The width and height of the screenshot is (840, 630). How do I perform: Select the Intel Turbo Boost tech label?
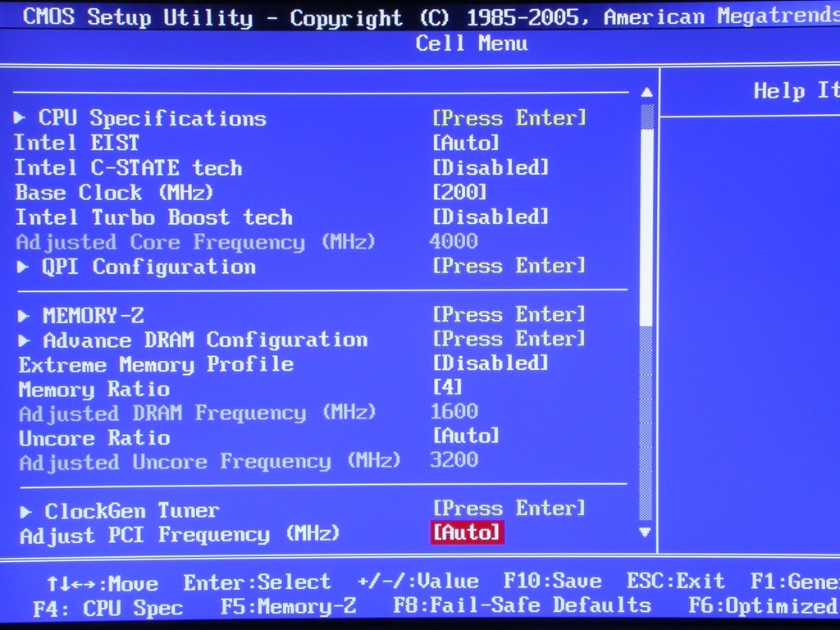pyautogui.click(x=153, y=217)
